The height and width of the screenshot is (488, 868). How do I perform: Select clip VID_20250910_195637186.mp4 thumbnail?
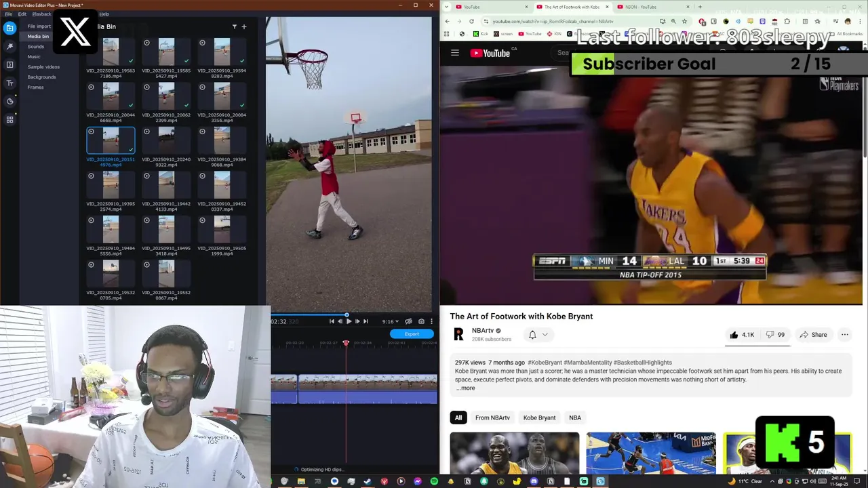(x=111, y=52)
